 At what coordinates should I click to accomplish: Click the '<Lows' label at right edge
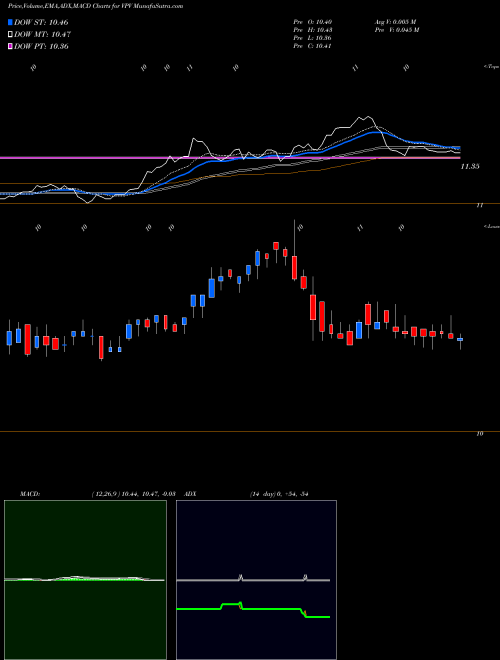[491, 226]
